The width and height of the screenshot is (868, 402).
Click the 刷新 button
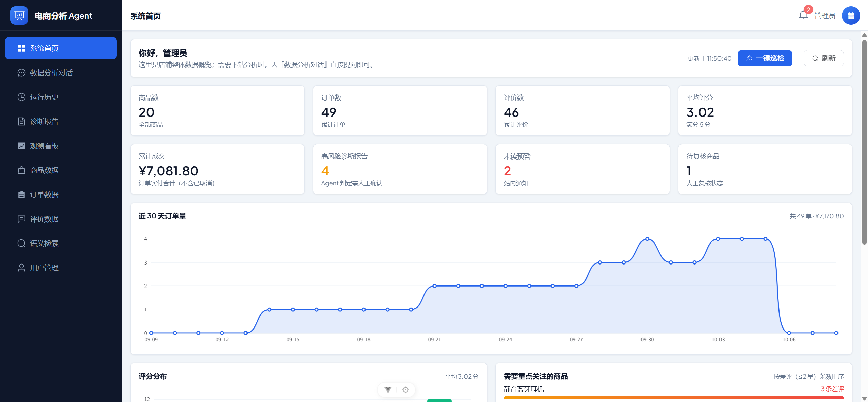[824, 58]
